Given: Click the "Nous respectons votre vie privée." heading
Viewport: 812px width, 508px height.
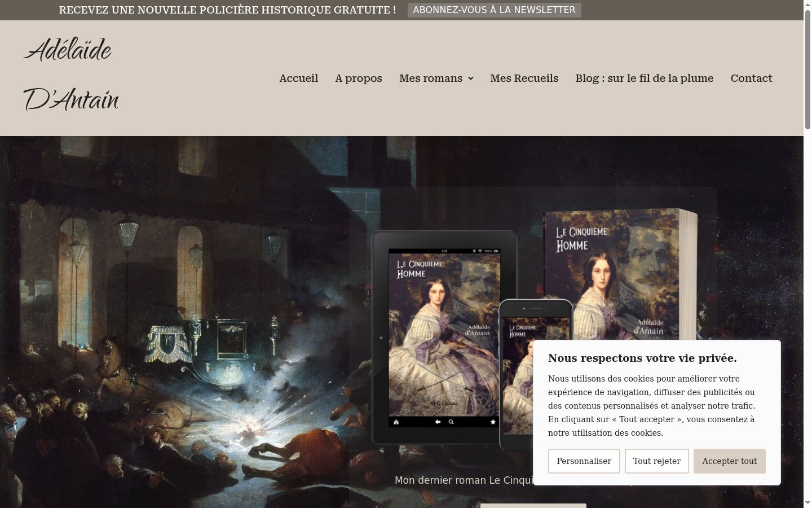Looking at the screenshot, I should 642,358.
